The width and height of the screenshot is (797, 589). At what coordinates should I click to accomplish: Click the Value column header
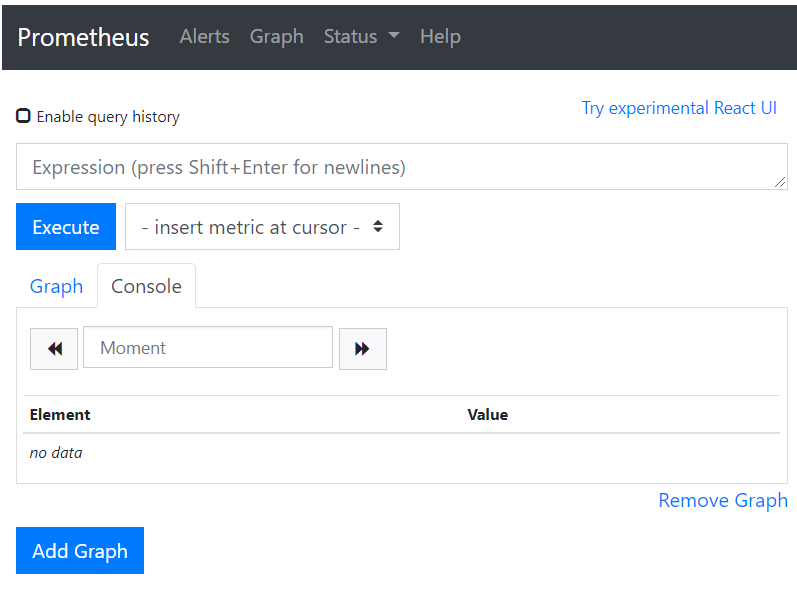click(x=487, y=415)
